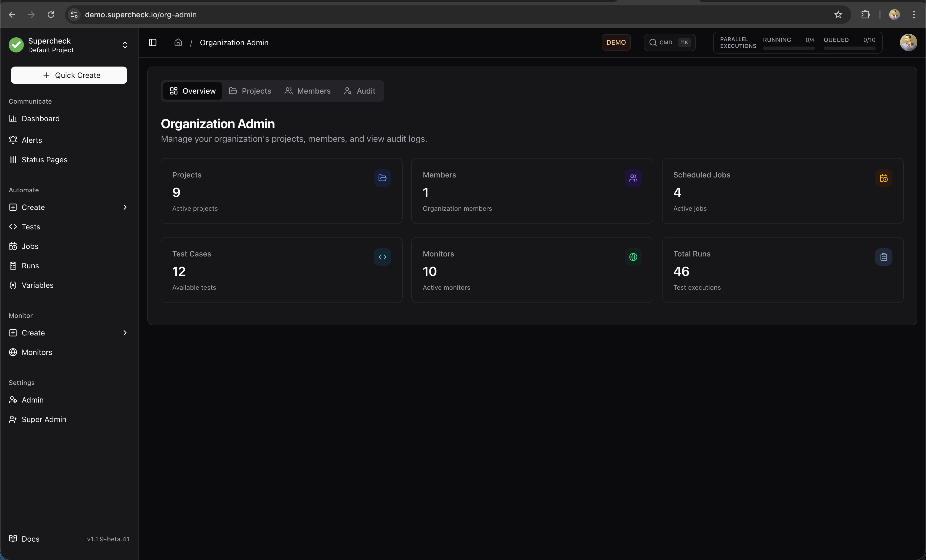Click the Quick Create button
The width and height of the screenshot is (926, 560).
(x=69, y=75)
